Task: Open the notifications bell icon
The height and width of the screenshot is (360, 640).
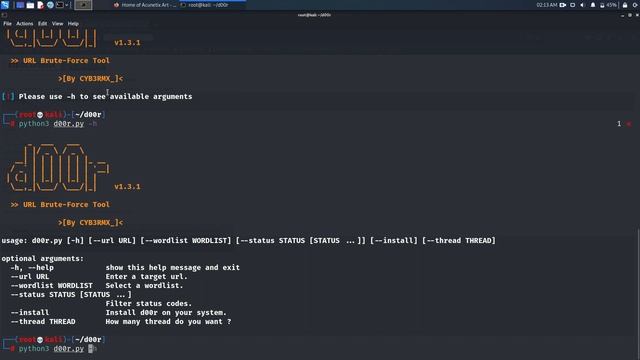Action: pos(593,5)
